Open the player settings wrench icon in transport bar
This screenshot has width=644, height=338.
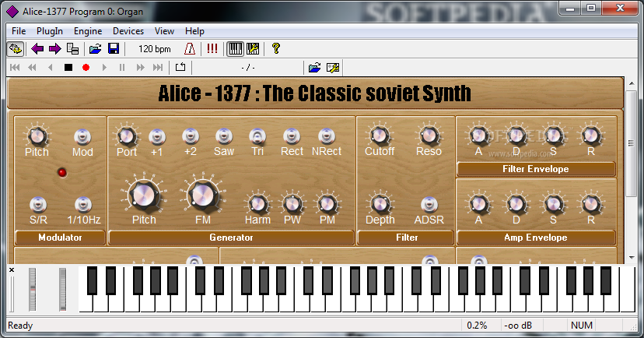coord(333,68)
